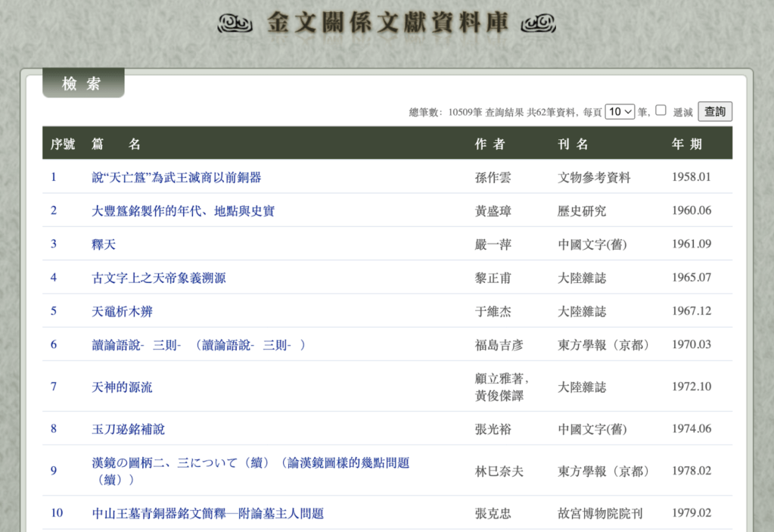Click the right cloud ornament beside the title
The height and width of the screenshot is (532, 774).
(539, 24)
